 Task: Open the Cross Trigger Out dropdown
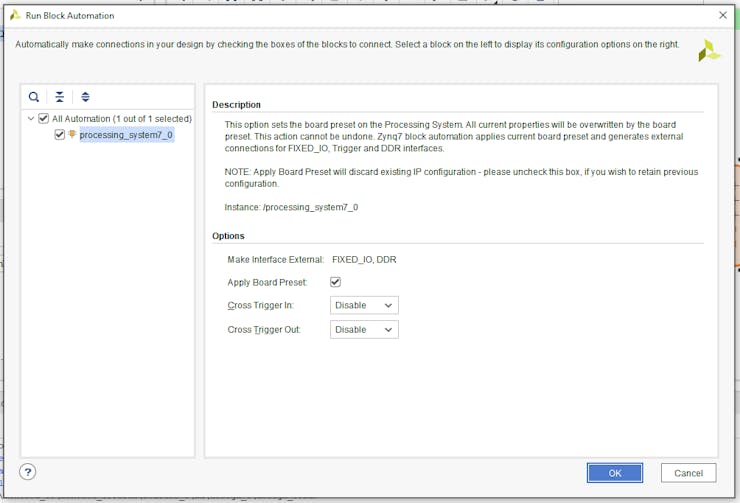click(364, 329)
